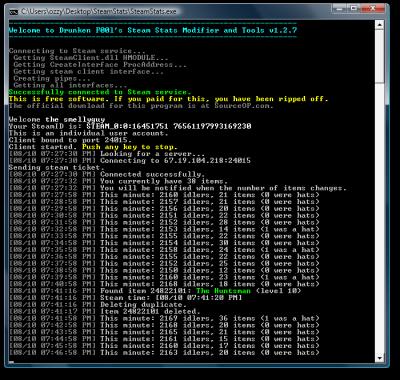Click the scrollbar up arrow
Image resolution: width=400 pixels, height=380 pixels.
(x=379, y=25)
